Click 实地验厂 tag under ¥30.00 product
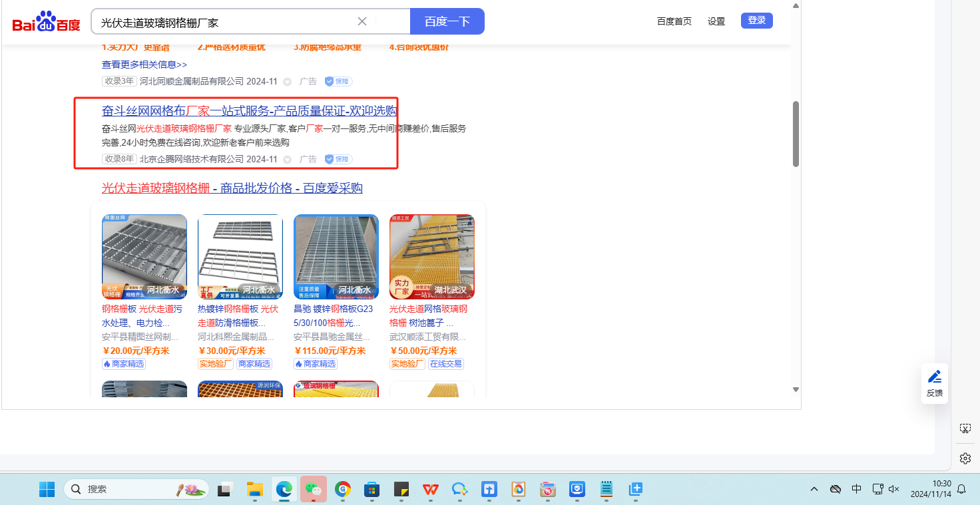Screen dimensions: 980x505 pos(216,364)
